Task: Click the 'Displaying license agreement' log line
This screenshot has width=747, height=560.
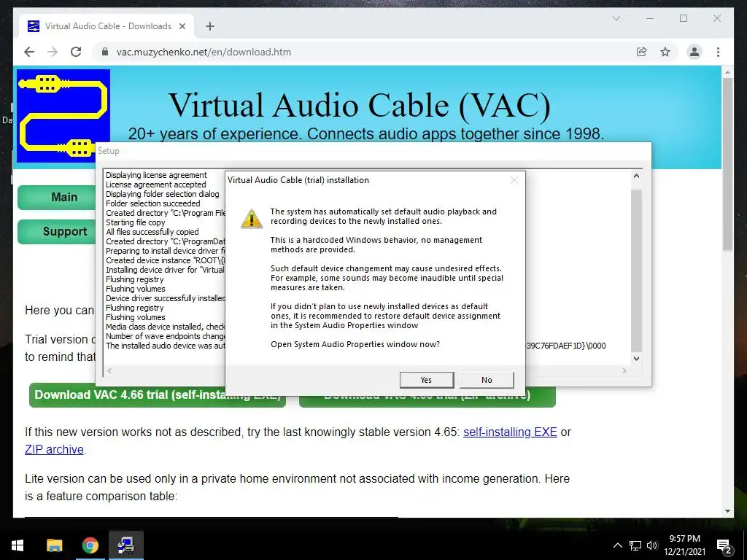Action: coord(156,175)
